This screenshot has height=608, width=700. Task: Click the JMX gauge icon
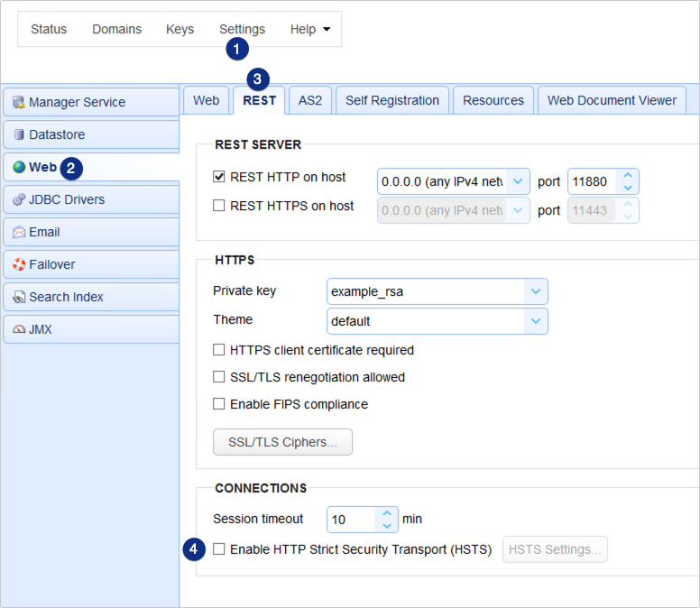(x=19, y=329)
